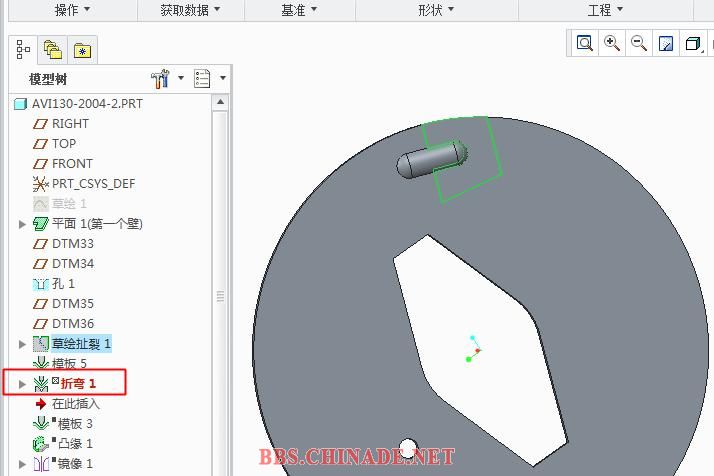Select datum plane DTM33
The image size is (714, 476).
73,244
